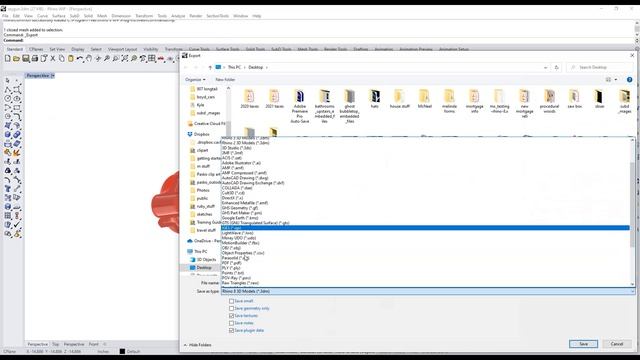
Task: Open the Mesh menu
Action: tap(102, 16)
